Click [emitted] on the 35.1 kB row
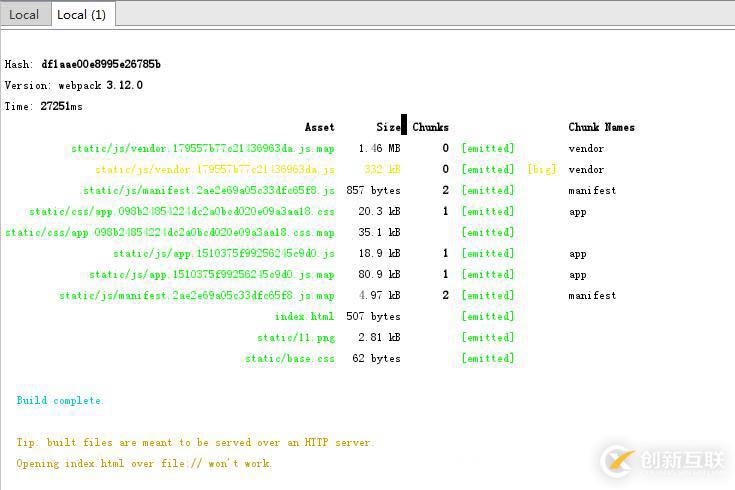 click(x=488, y=233)
